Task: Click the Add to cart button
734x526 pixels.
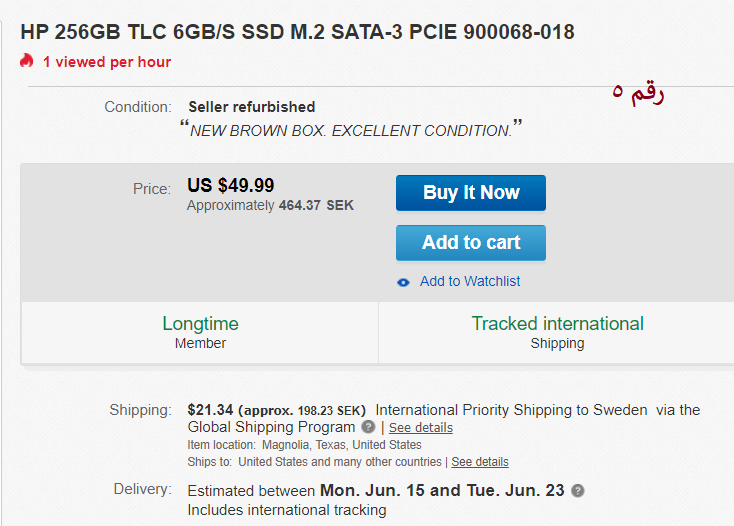Action: coord(471,243)
